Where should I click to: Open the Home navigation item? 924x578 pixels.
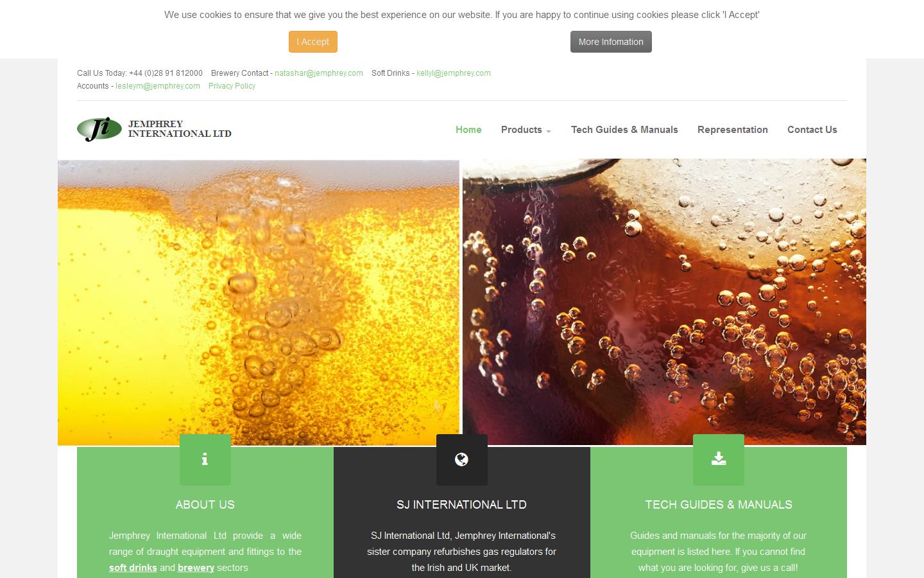tap(468, 130)
